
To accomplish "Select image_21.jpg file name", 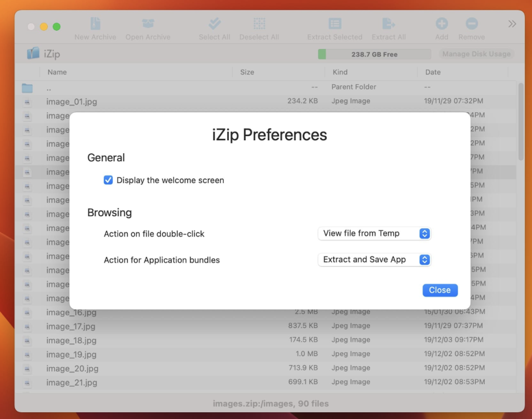I will pos(72,382).
